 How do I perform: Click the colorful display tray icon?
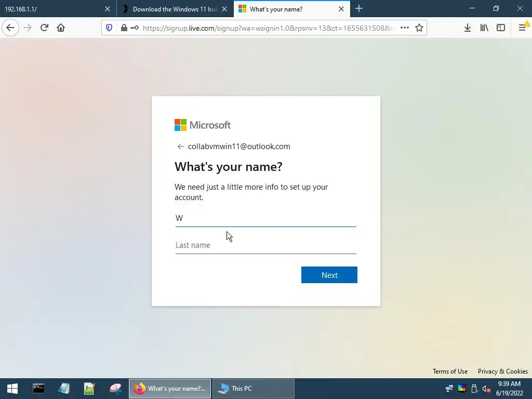[x=462, y=389]
